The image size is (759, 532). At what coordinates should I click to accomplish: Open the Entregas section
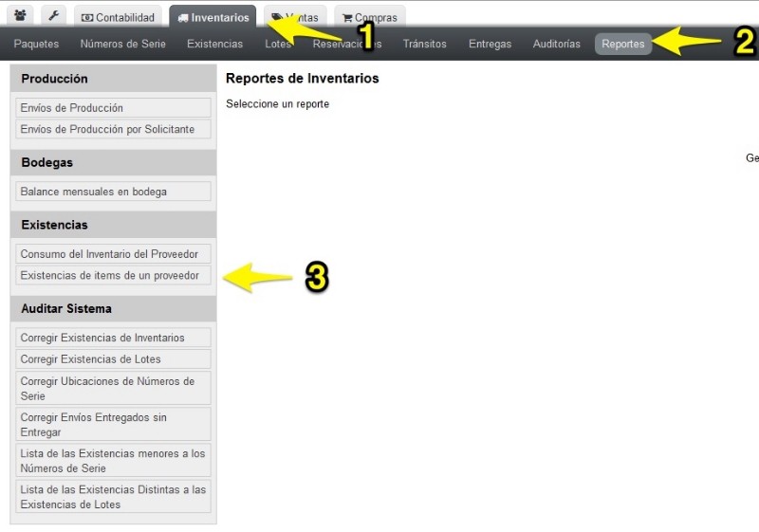tap(490, 44)
